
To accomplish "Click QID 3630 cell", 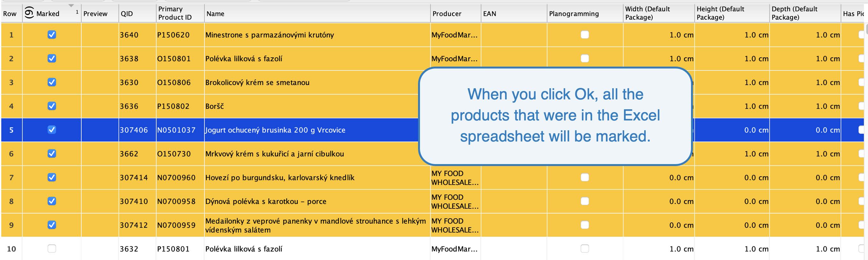I will click(137, 83).
